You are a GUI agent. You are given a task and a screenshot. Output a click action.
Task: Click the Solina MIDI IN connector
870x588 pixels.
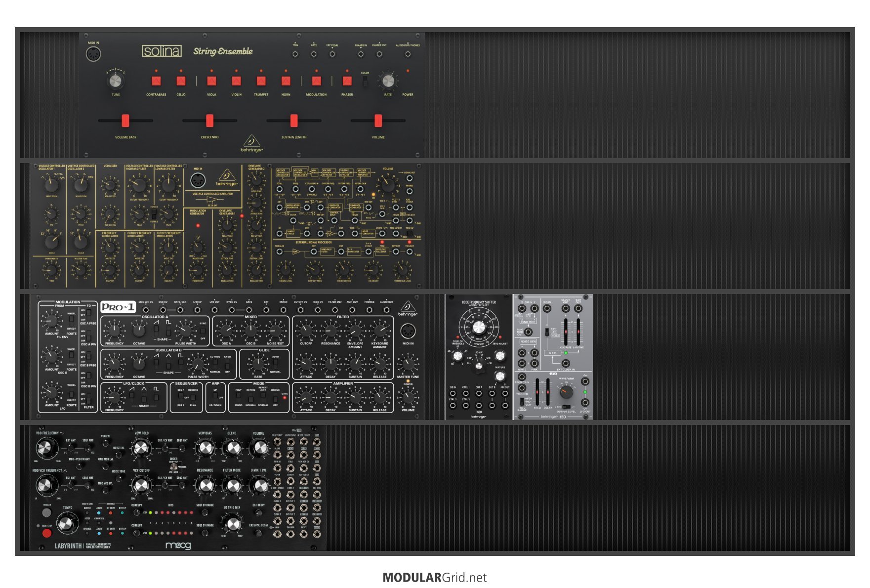(93, 54)
